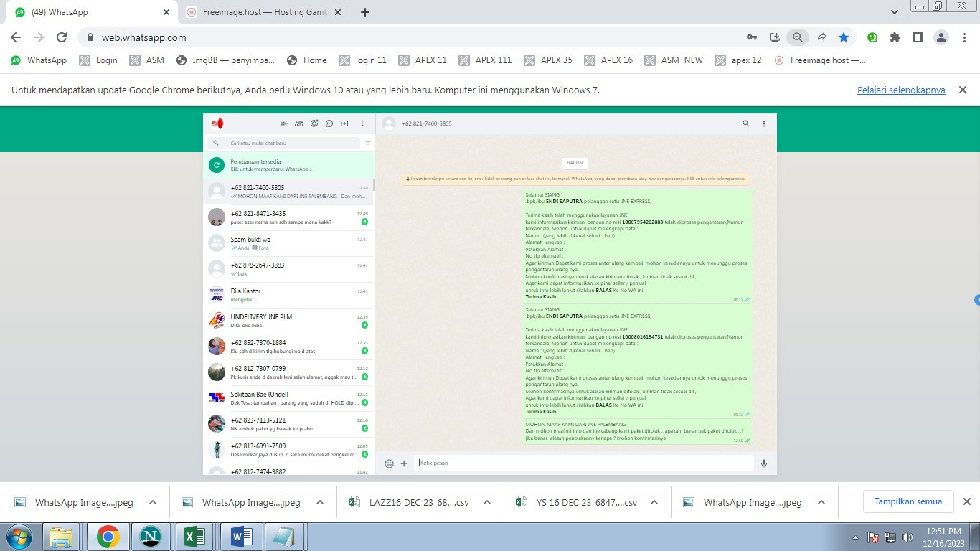This screenshot has height=551, width=980.
Task: Open Excel from the taskbar
Action: point(195,537)
